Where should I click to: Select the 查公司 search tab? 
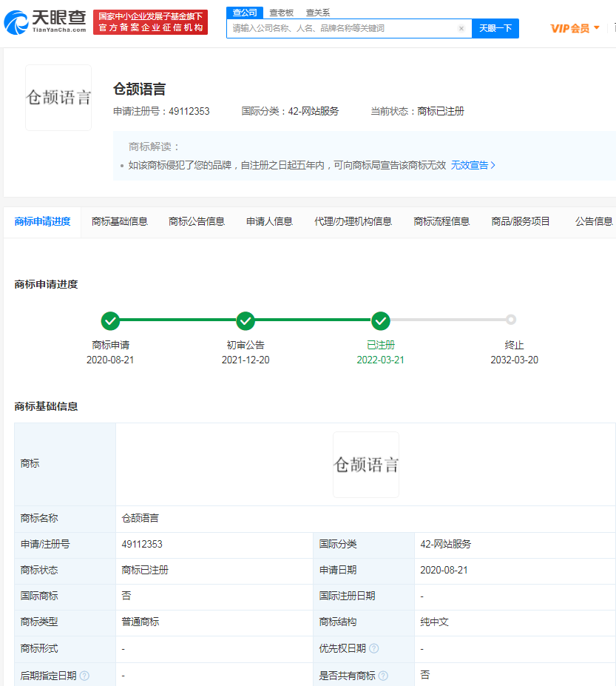point(245,13)
